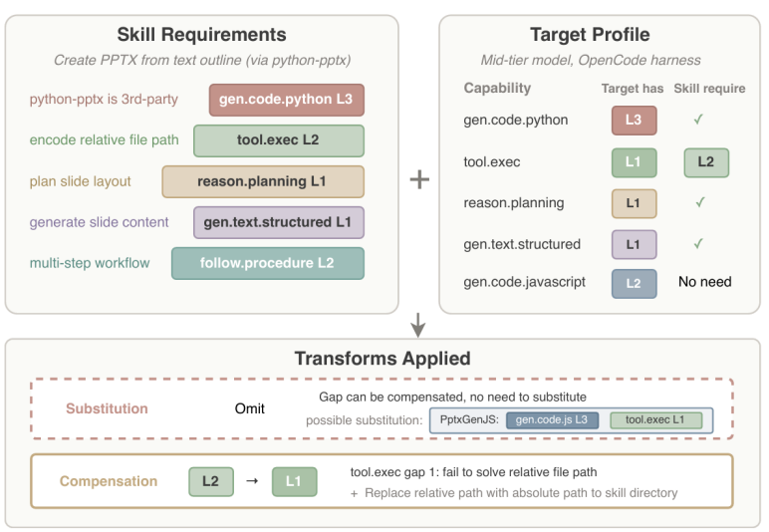Select the green tool.exec L2 skill badge

pyautogui.click(x=278, y=140)
